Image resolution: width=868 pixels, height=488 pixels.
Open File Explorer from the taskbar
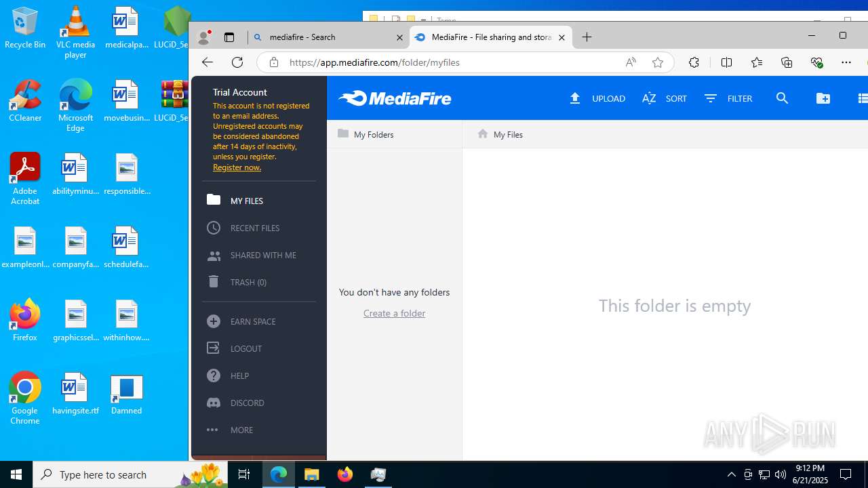312,474
